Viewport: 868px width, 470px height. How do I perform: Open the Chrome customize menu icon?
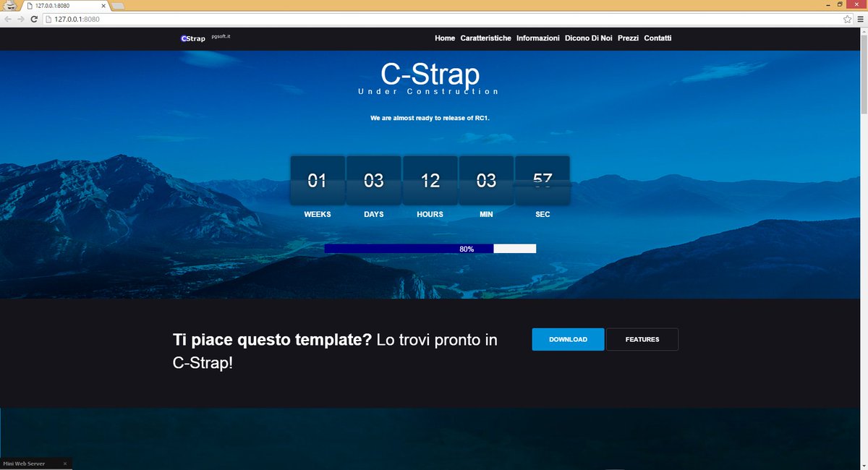tap(861, 20)
